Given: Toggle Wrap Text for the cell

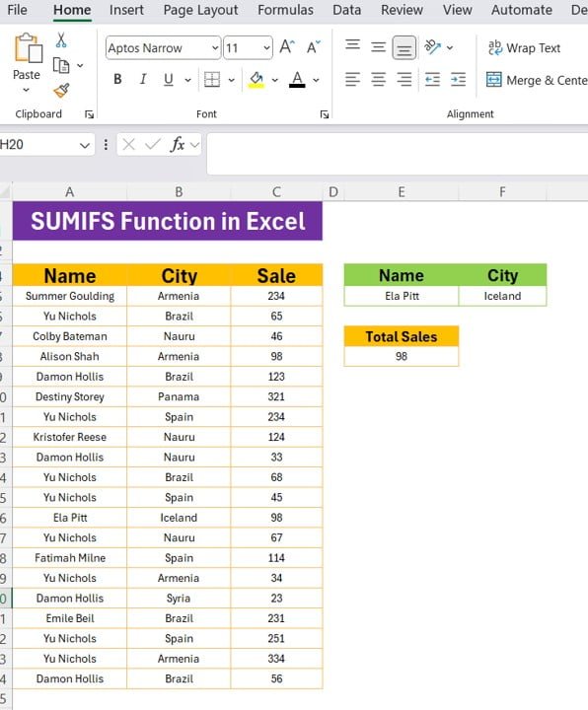Looking at the screenshot, I should coord(525,48).
